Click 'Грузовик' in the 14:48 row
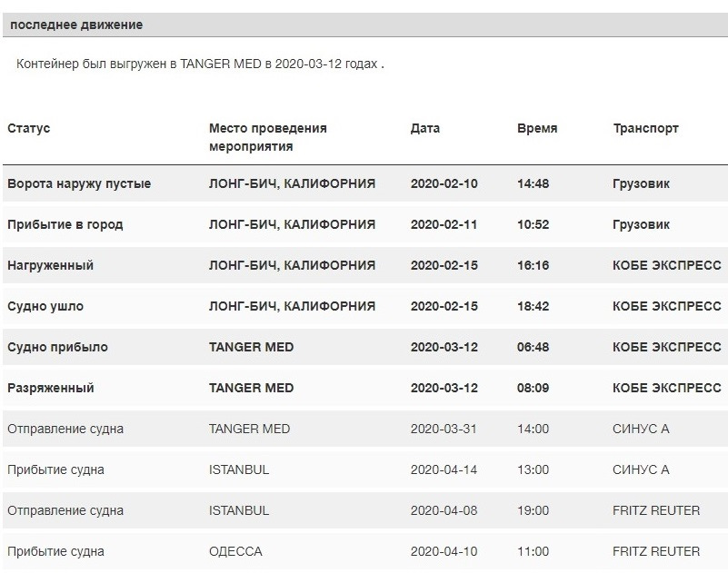Image resolution: width=728 pixels, height=573 pixels. point(641,183)
